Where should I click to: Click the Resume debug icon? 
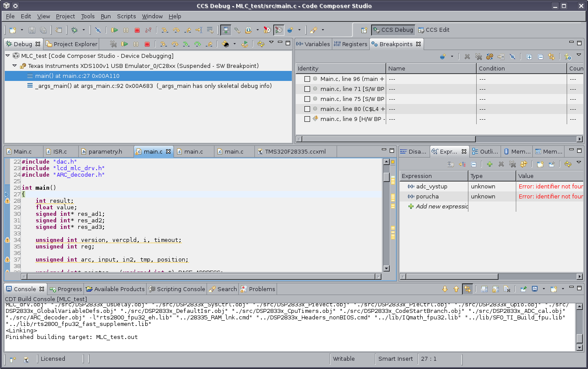[125, 44]
